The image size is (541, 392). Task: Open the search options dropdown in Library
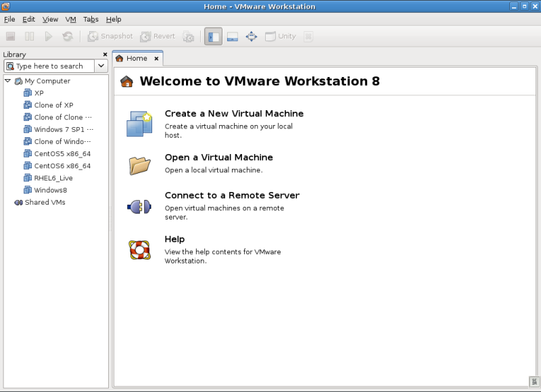tap(101, 66)
